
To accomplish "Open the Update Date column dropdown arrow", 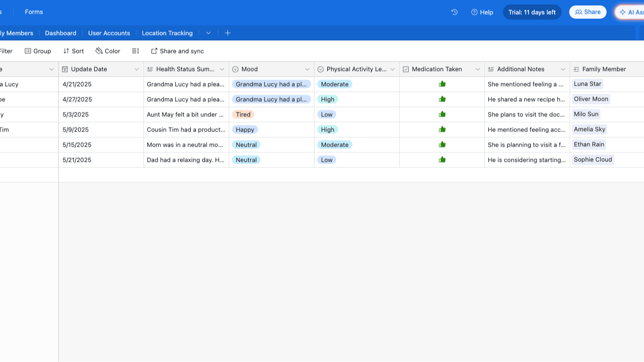I will (137, 70).
